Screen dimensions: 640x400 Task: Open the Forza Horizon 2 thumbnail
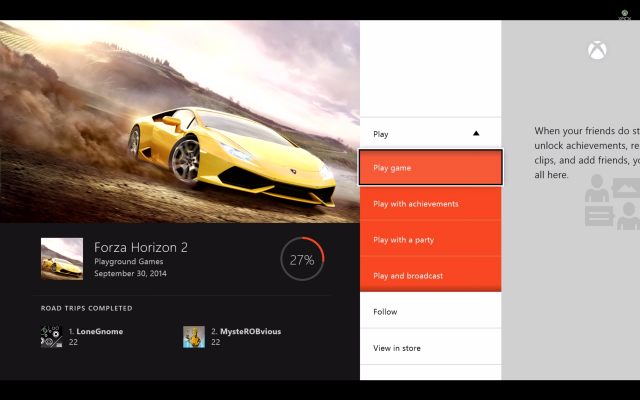(62, 259)
